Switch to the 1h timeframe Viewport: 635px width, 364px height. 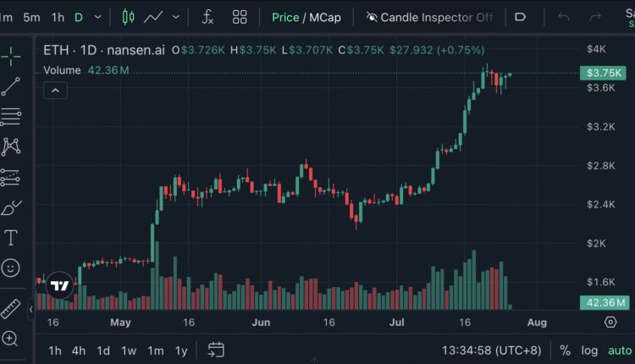[58, 17]
